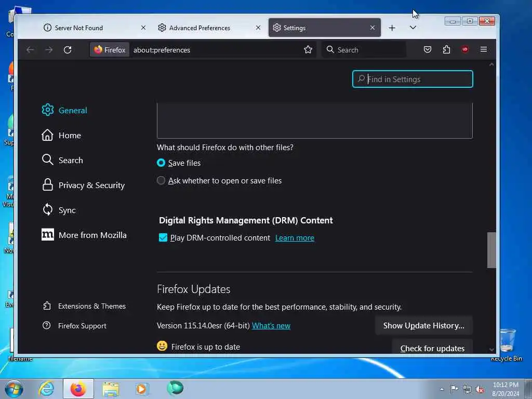532x399 pixels.
Task: Open the General settings category
Action: [x=64, y=110]
